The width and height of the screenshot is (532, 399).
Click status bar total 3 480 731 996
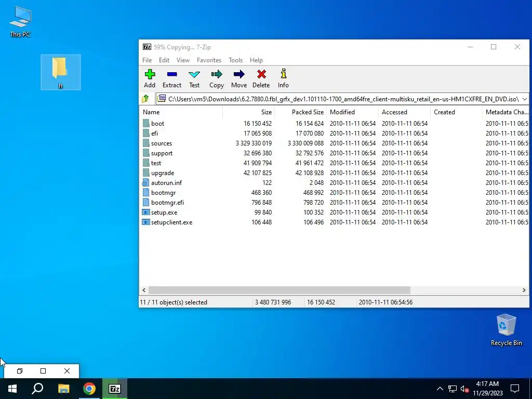pos(273,302)
